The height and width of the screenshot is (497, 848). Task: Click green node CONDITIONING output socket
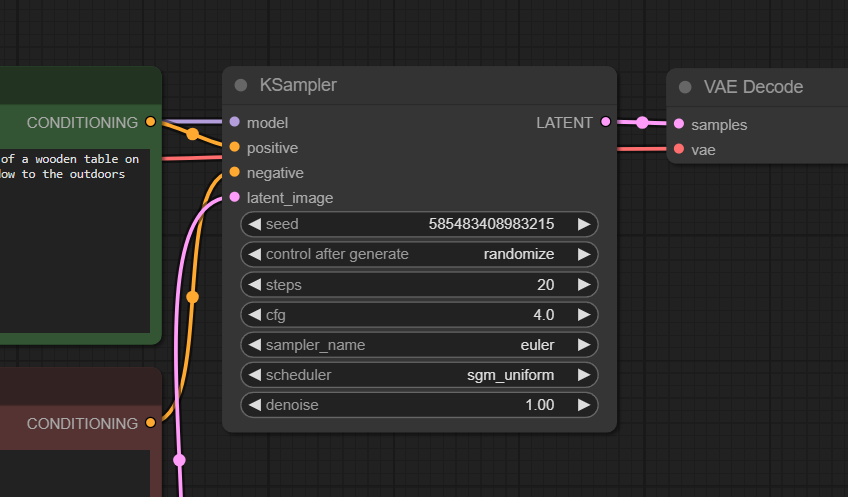[150, 122]
